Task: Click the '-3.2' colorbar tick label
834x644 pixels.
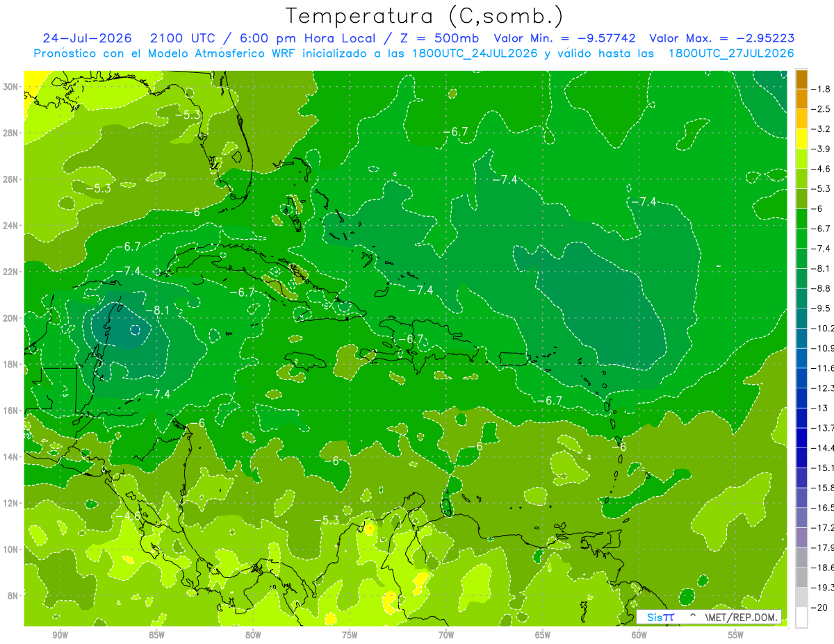Action: click(821, 129)
